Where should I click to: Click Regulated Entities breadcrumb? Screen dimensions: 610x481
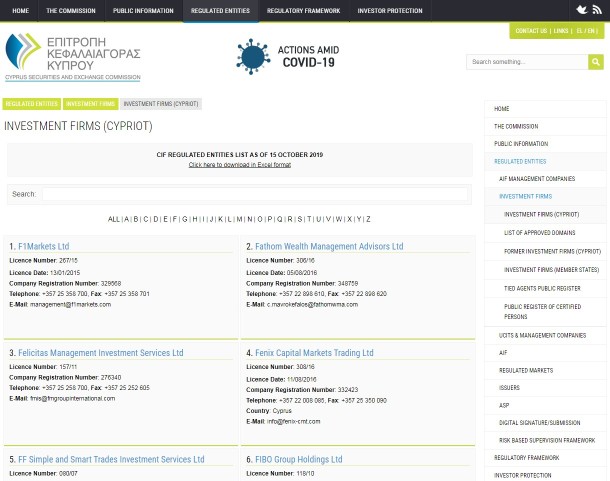coord(32,104)
